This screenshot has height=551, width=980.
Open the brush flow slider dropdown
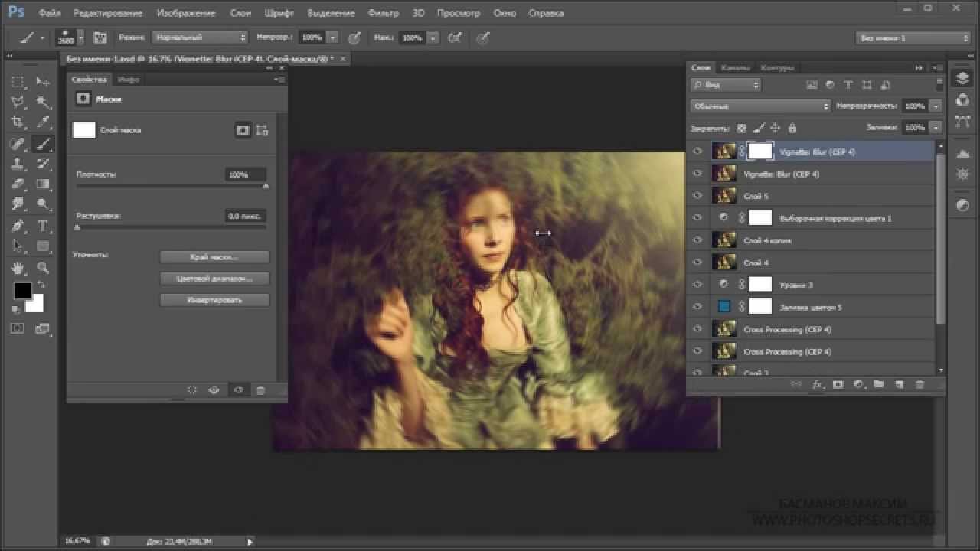click(433, 37)
